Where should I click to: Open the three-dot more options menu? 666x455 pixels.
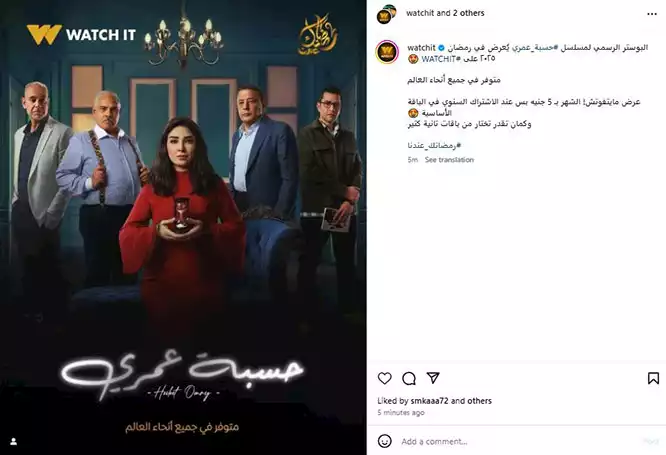coord(652,14)
